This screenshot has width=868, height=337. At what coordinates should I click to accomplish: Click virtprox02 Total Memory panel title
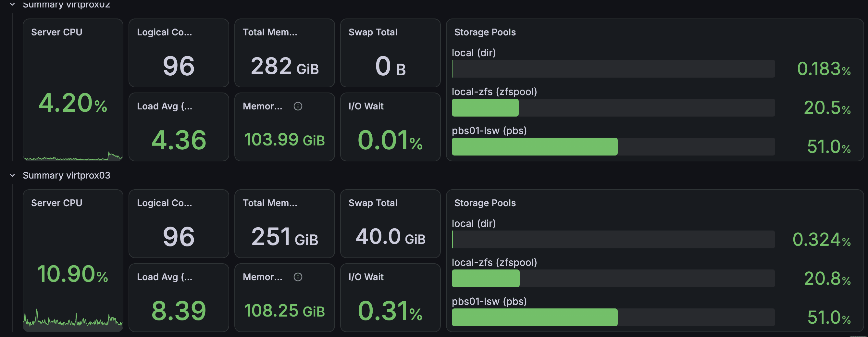click(270, 32)
